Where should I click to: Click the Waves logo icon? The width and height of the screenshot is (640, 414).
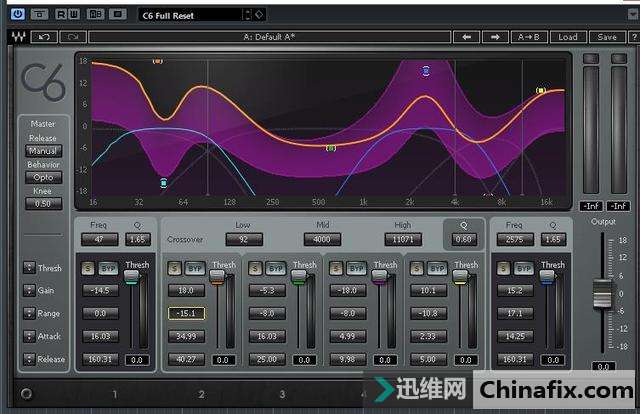point(17,37)
